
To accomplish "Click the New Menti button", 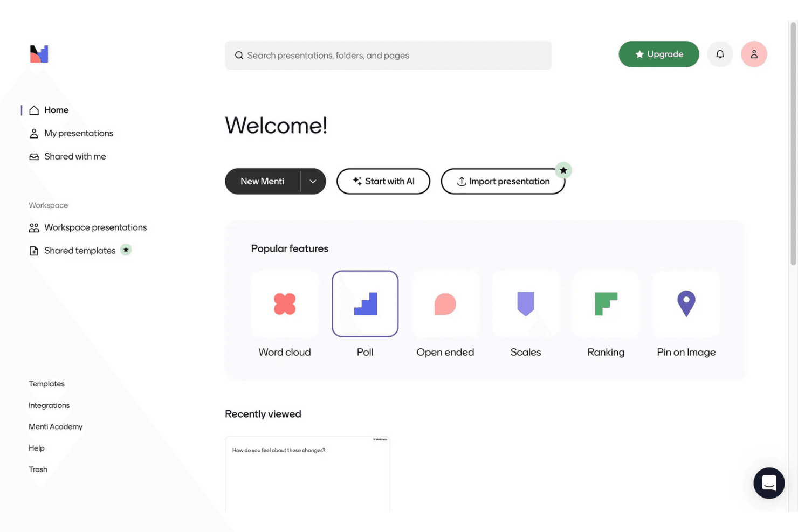I will pyautogui.click(x=263, y=181).
